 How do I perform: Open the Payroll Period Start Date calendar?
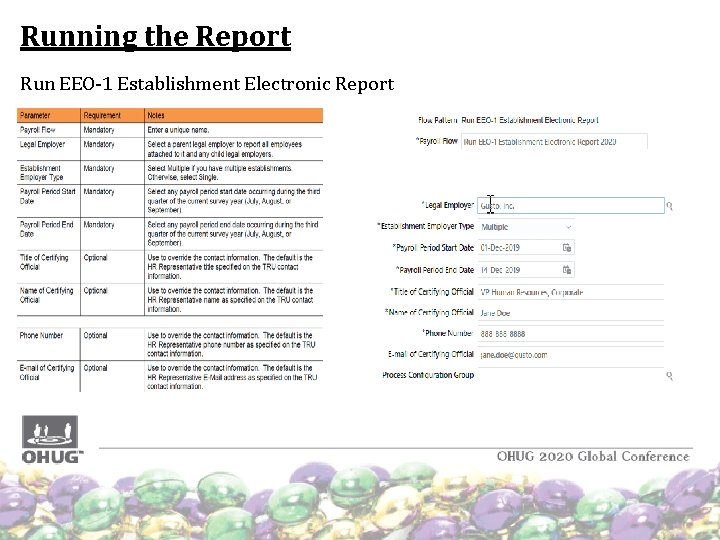pyautogui.click(x=567, y=248)
